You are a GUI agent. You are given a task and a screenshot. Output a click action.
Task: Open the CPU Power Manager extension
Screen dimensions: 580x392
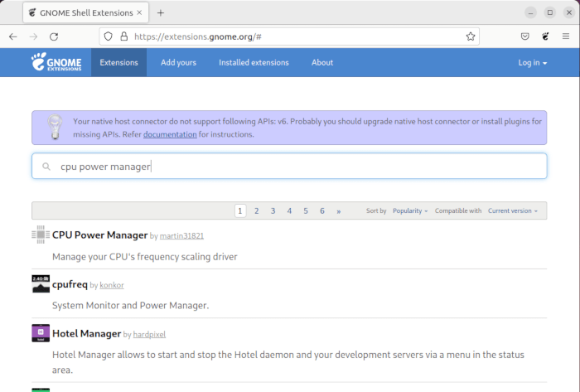[100, 235]
